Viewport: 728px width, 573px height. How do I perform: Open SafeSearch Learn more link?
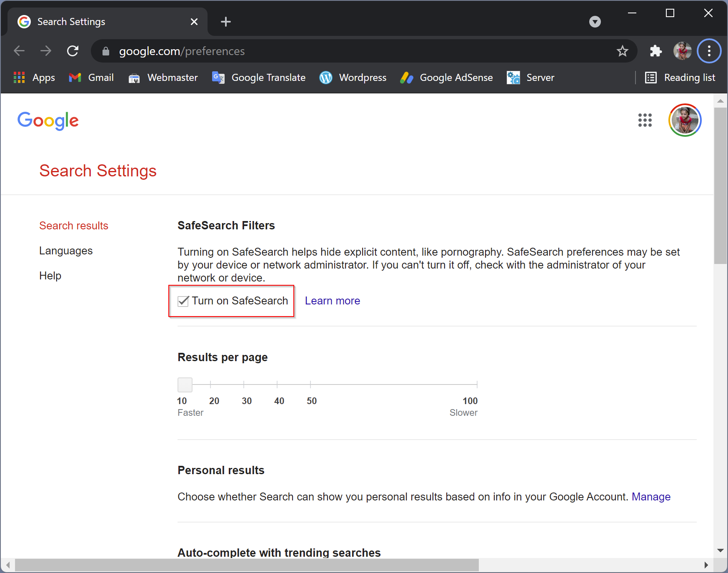333,301
